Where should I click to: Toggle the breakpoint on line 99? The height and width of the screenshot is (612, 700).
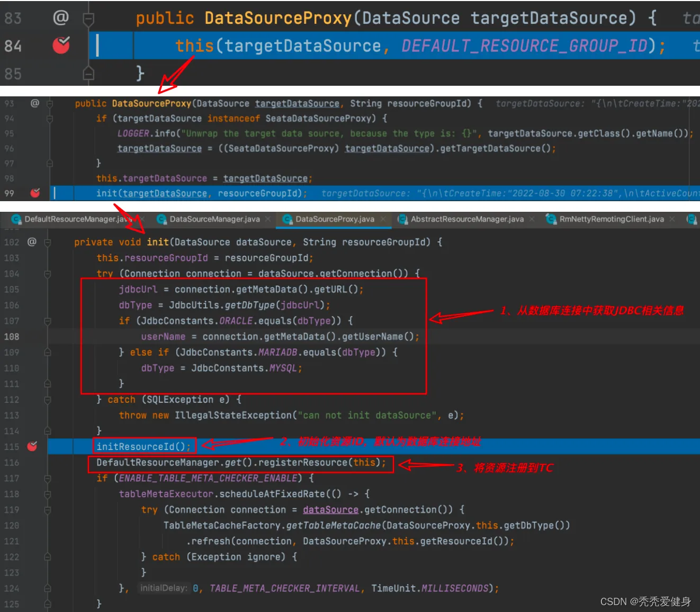coord(35,193)
